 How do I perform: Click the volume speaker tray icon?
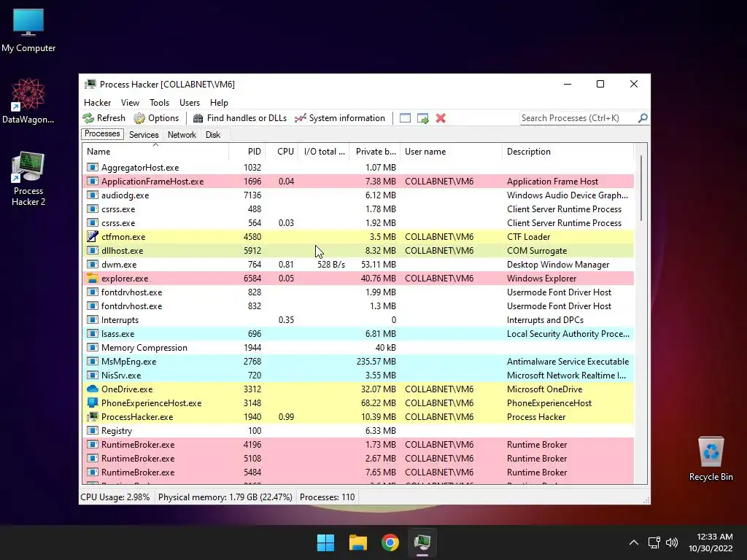[x=672, y=542]
